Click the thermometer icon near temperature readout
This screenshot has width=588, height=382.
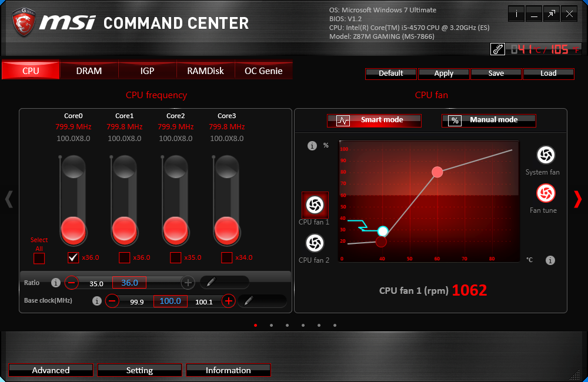point(497,49)
